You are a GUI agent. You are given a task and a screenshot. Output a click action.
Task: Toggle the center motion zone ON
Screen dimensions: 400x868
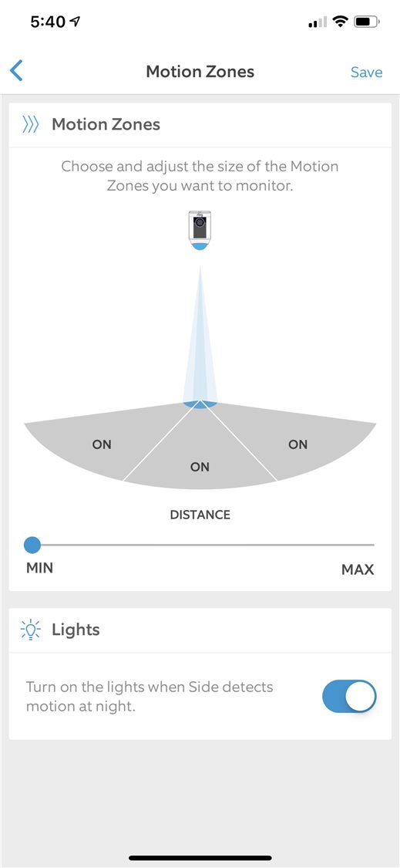[x=200, y=467]
